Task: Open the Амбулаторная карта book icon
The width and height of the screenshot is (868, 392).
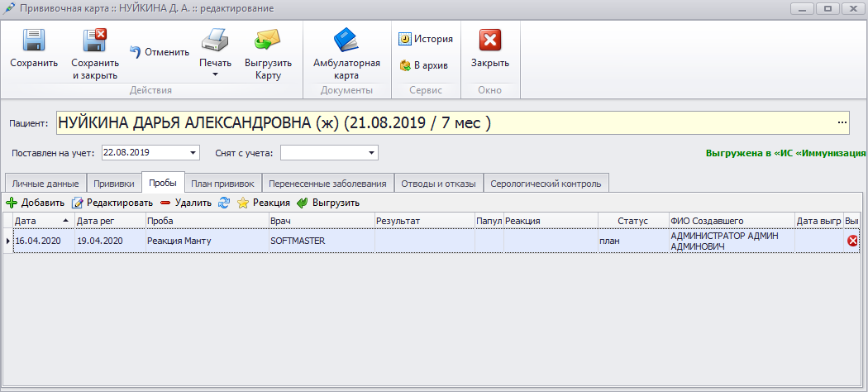Action: [x=346, y=41]
